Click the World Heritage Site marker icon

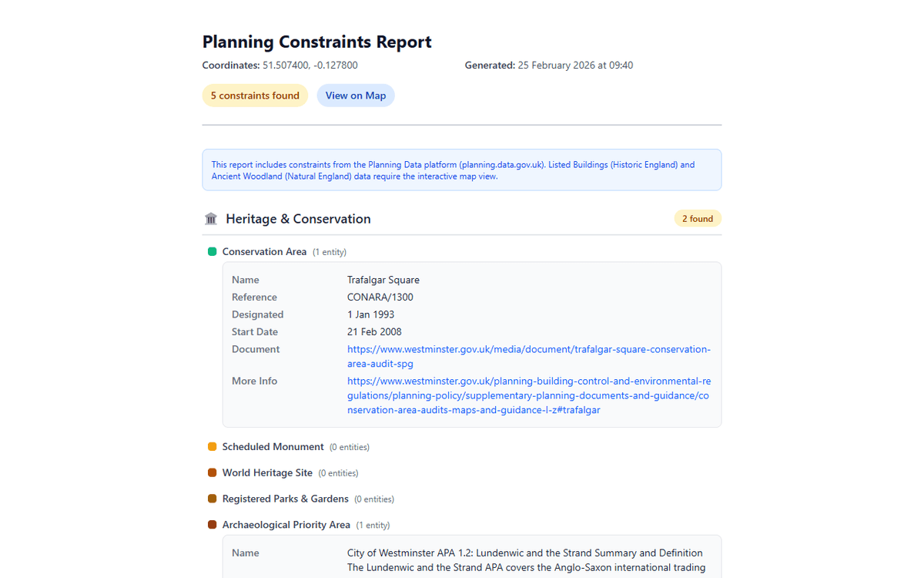click(213, 472)
